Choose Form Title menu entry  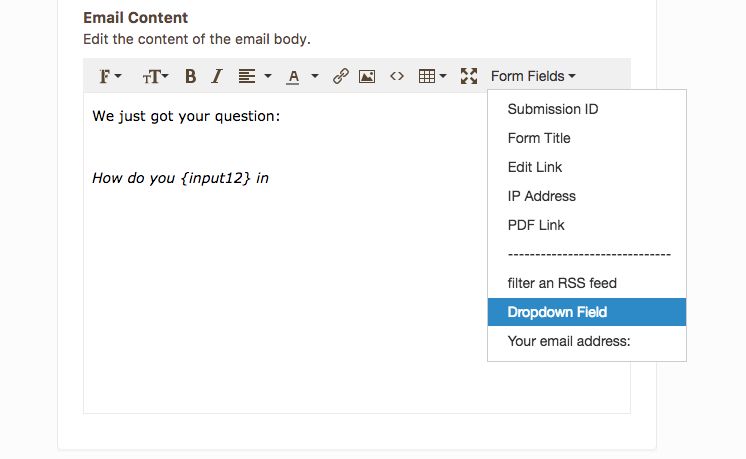click(538, 138)
